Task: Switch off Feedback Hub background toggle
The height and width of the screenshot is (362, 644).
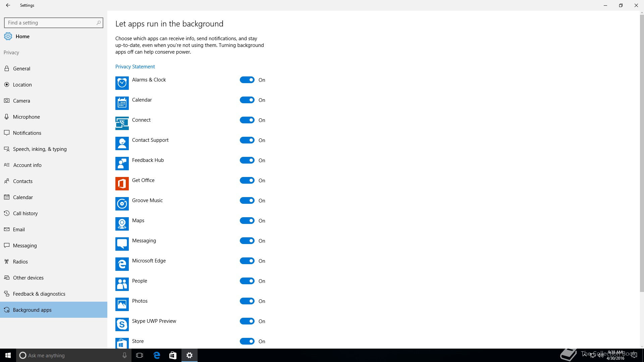Action: [x=247, y=160]
